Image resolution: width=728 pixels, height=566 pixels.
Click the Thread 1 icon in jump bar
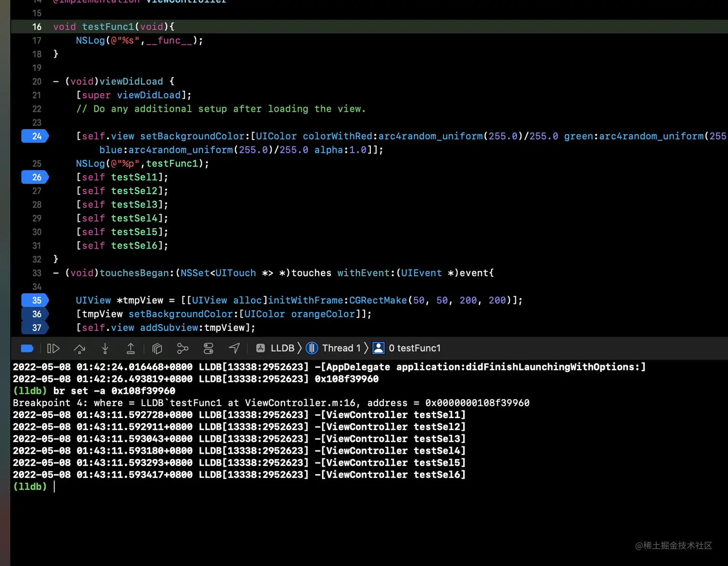[x=312, y=348]
